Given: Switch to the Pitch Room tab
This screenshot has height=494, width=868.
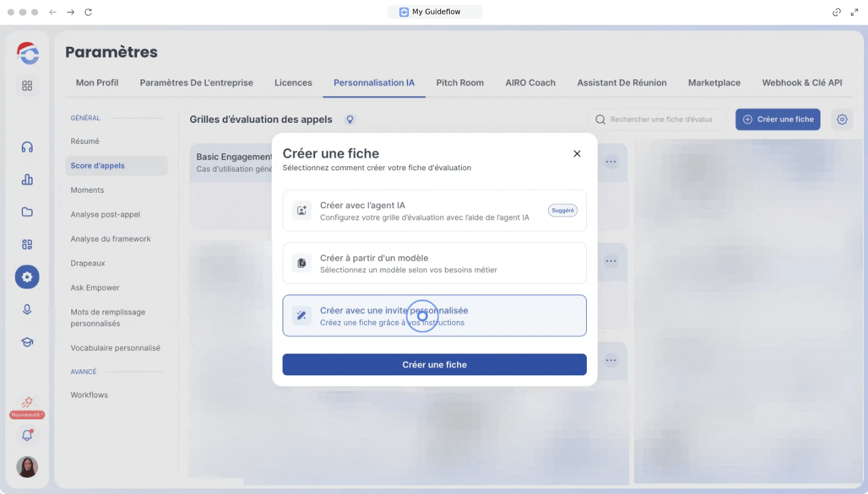Looking at the screenshot, I should [x=460, y=83].
